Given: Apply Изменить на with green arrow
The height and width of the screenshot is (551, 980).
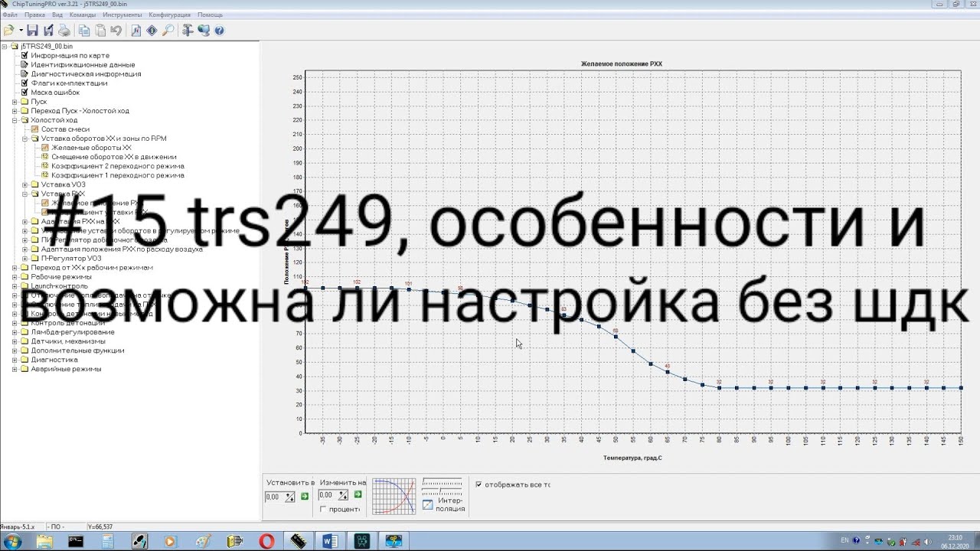Looking at the screenshot, I should 358,494.
